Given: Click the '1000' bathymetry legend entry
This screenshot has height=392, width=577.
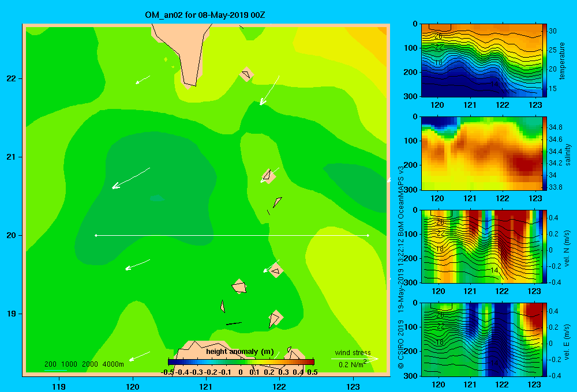Looking at the screenshot, I should point(69,364).
